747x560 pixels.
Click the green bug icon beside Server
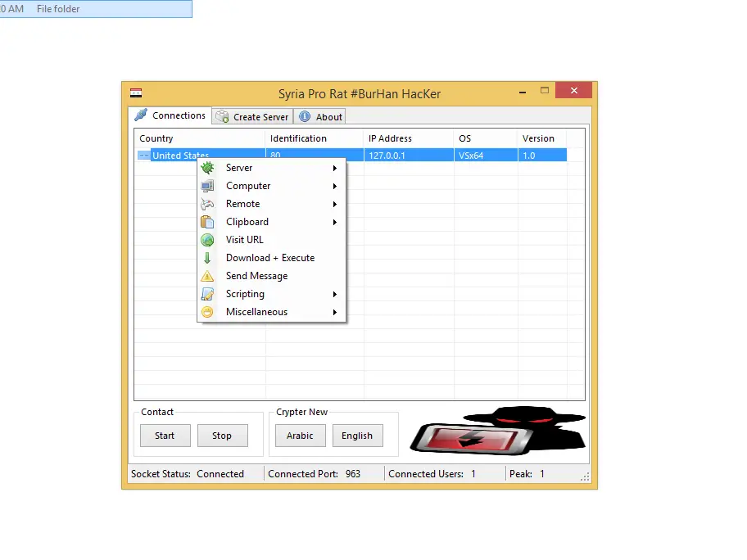point(208,168)
